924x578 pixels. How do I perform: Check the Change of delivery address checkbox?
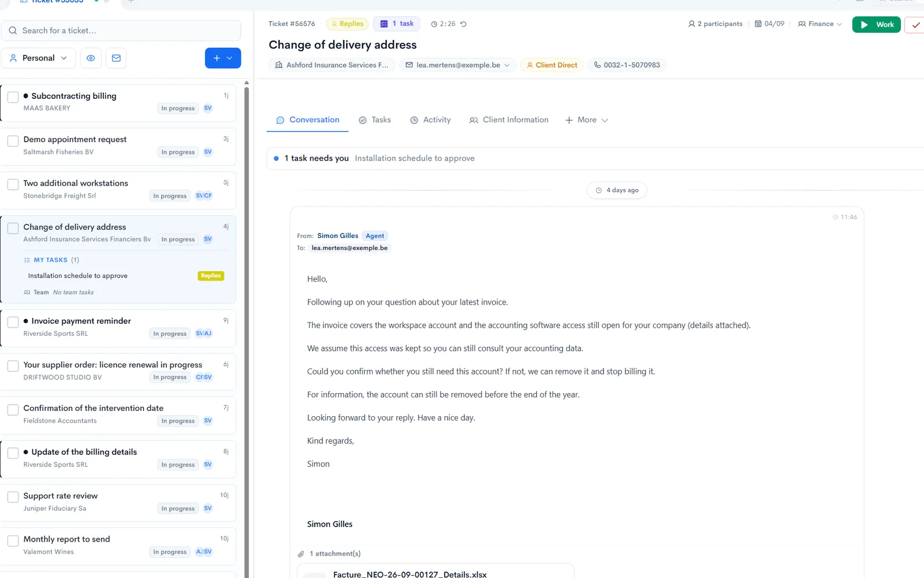(13, 228)
